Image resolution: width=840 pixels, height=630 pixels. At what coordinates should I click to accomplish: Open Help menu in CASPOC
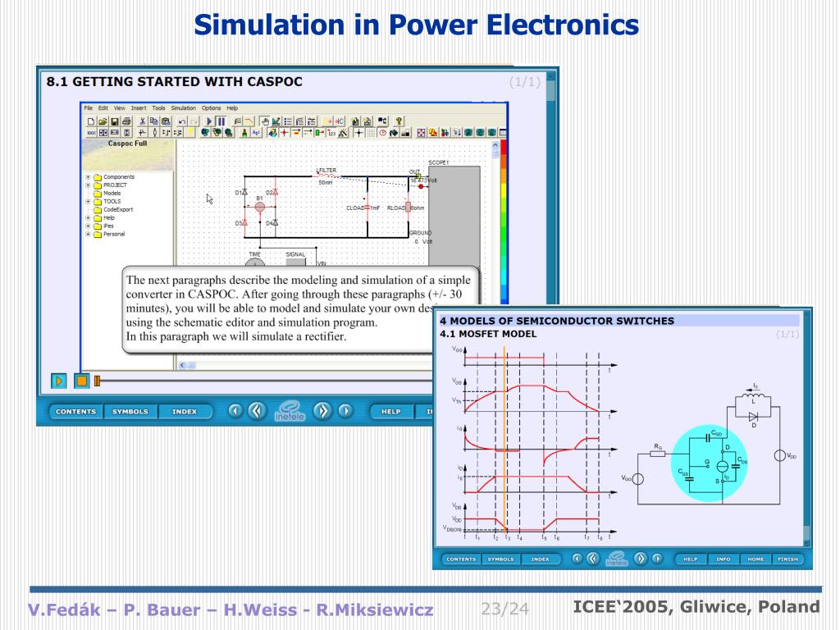(232, 107)
